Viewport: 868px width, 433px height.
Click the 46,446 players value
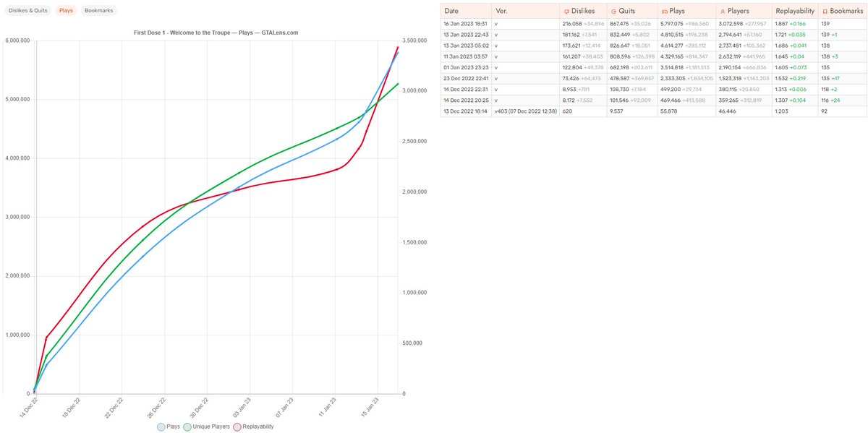(727, 111)
